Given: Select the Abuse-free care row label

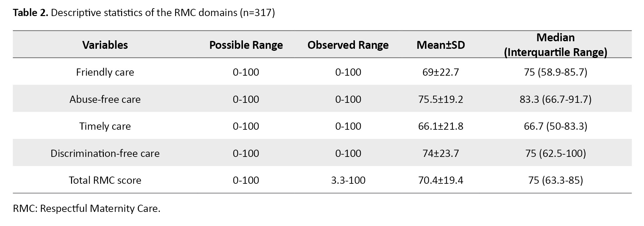Looking at the screenshot, I should (x=105, y=99).
